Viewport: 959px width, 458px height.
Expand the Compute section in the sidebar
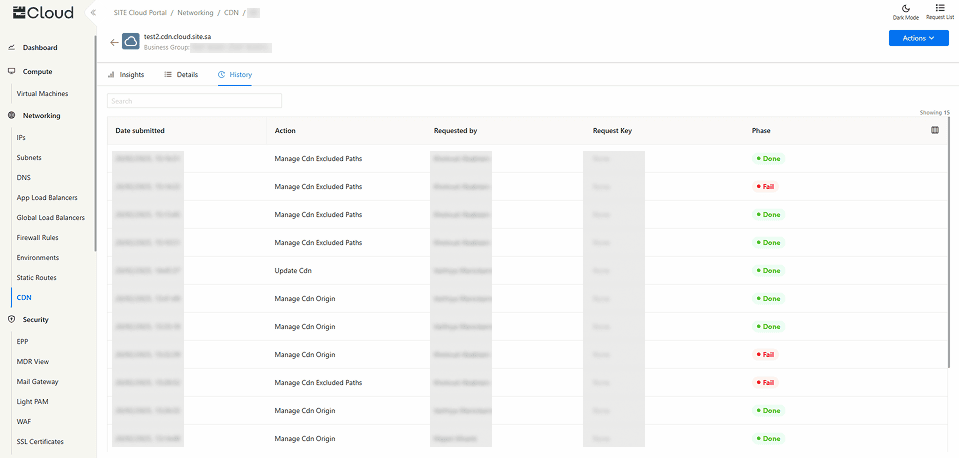37,71
